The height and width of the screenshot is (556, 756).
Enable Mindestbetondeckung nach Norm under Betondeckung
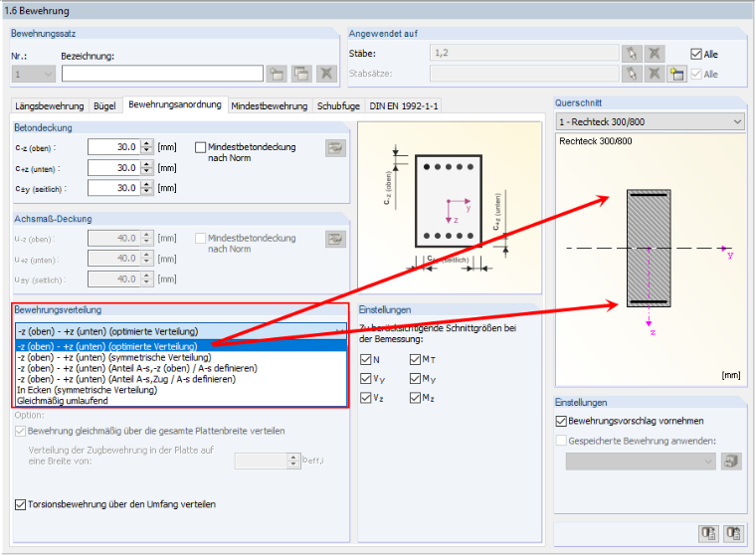click(x=201, y=147)
